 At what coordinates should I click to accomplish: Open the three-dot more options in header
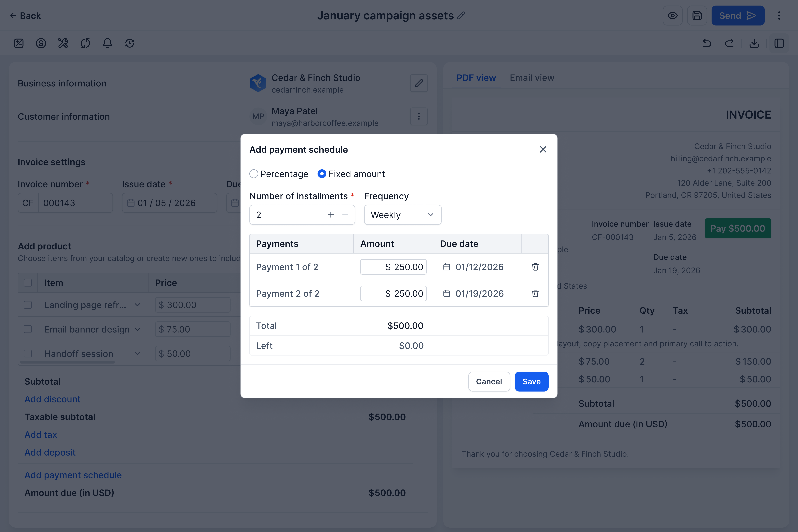click(x=779, y=16)
